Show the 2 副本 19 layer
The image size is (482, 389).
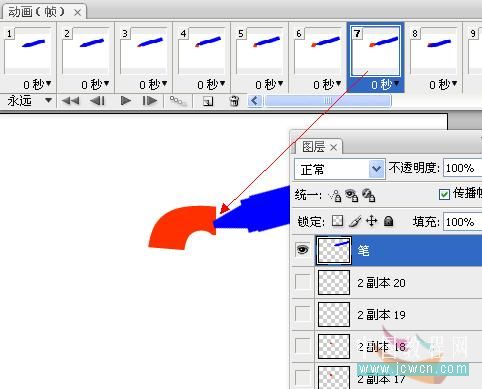pos(303,314)
